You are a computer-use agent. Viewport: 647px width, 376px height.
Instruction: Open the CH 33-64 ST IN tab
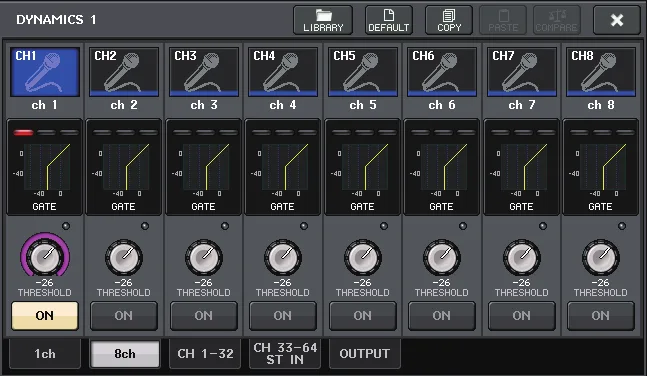(x=285, y=354)
